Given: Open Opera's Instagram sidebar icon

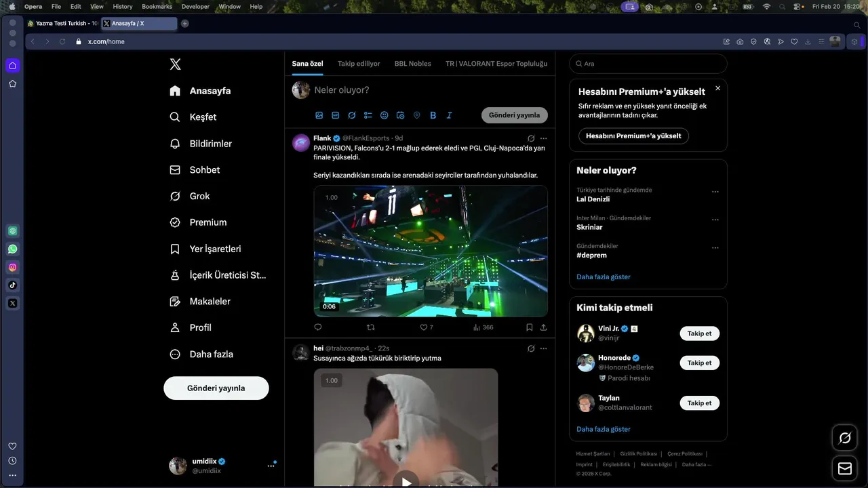Looking at the screenshot, I should [x=12, y=267].
